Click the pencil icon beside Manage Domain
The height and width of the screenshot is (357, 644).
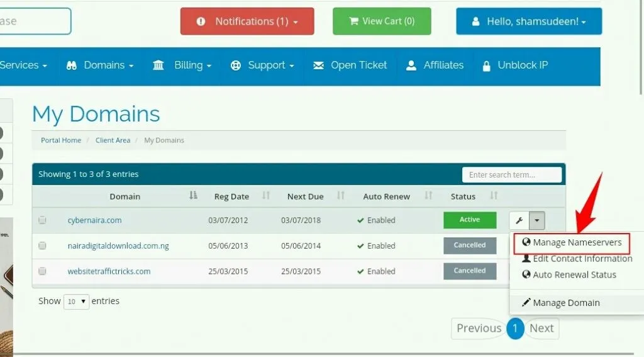coord(526,302)
